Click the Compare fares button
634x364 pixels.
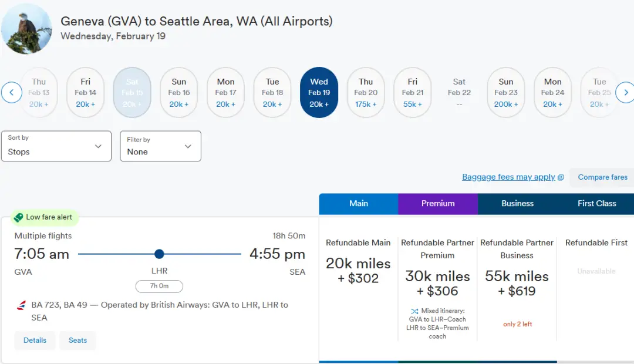(602, 177)
